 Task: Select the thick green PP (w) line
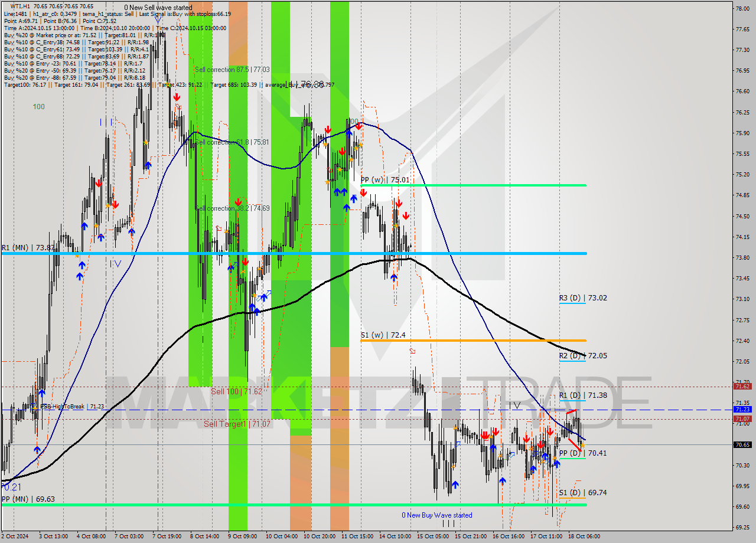click(x=473, y=185)
